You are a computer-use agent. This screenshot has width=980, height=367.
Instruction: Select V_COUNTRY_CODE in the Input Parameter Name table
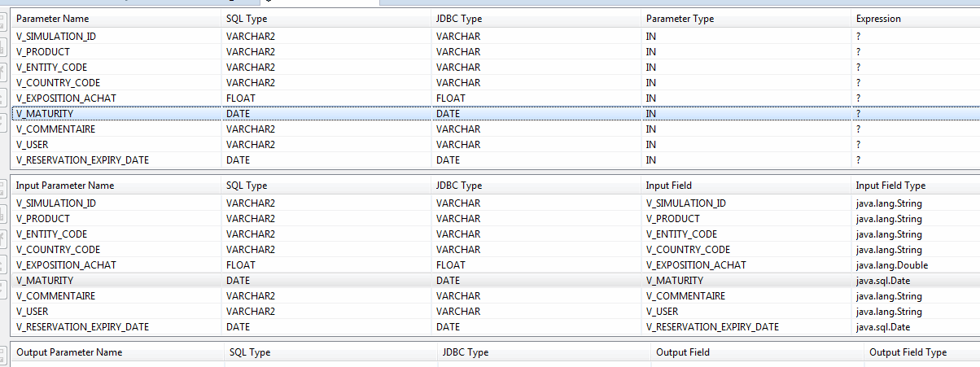pos(59,250)
